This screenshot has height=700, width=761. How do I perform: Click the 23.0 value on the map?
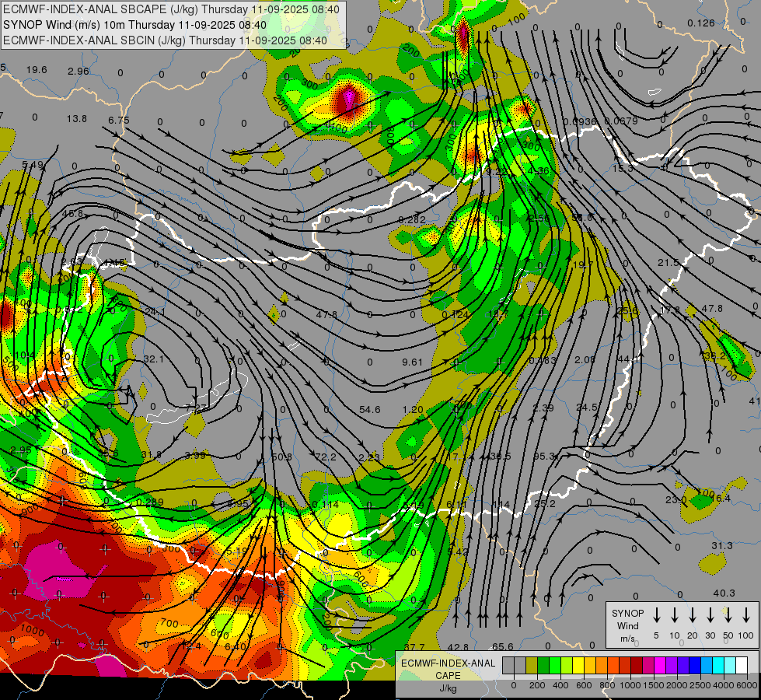tap(676, 500)
